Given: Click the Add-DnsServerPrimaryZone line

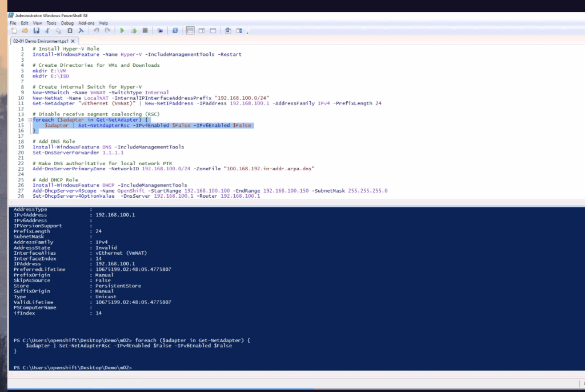Looking at the screenshot, I should tap(173, 169).
